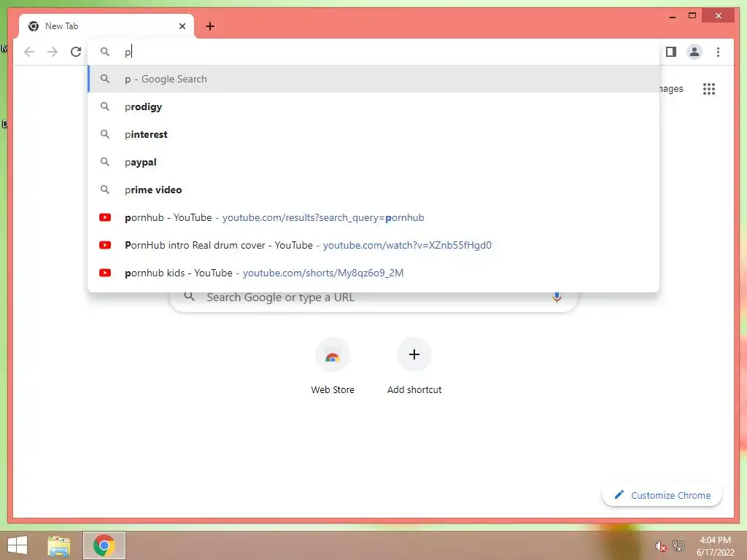
Task: Click the Customize Chrome button
Action: point(662,495)
